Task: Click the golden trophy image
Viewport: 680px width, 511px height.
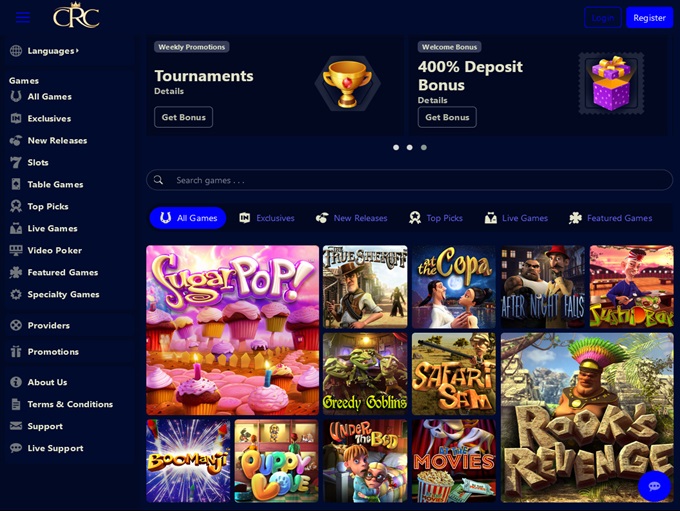Action: coord(347,84)
